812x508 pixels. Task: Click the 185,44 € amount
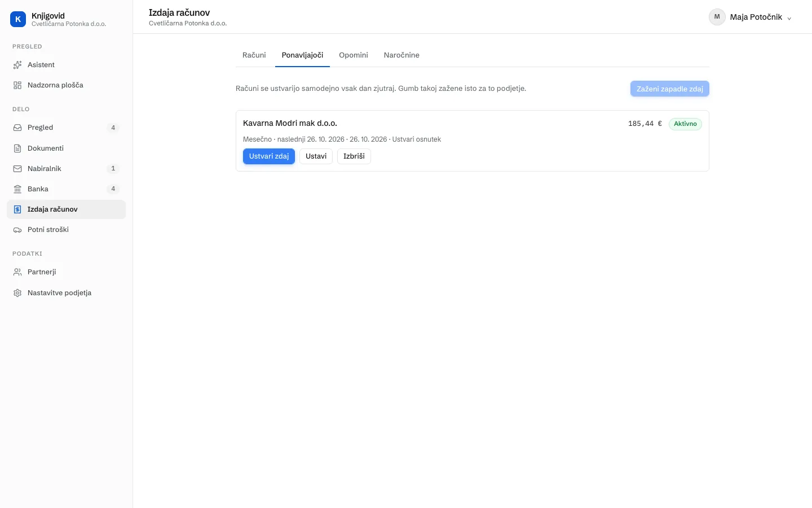click(645, 124)
